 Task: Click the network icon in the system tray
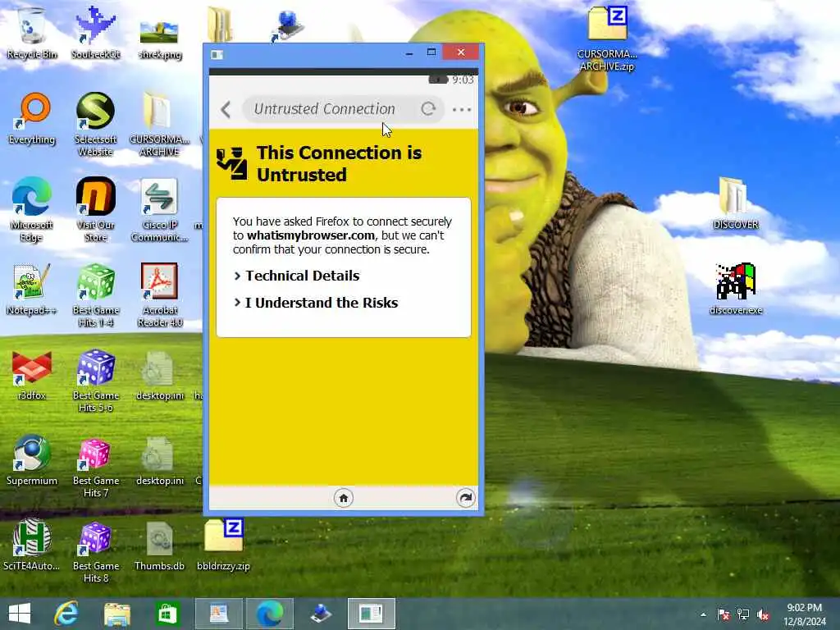point(743,614)
